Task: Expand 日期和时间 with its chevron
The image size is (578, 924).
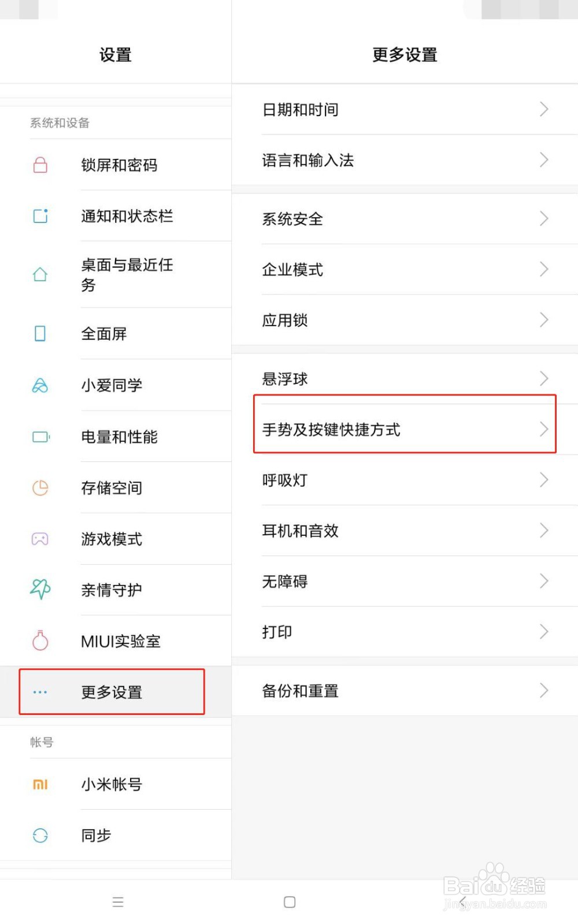Action: (x=542, y=109)
